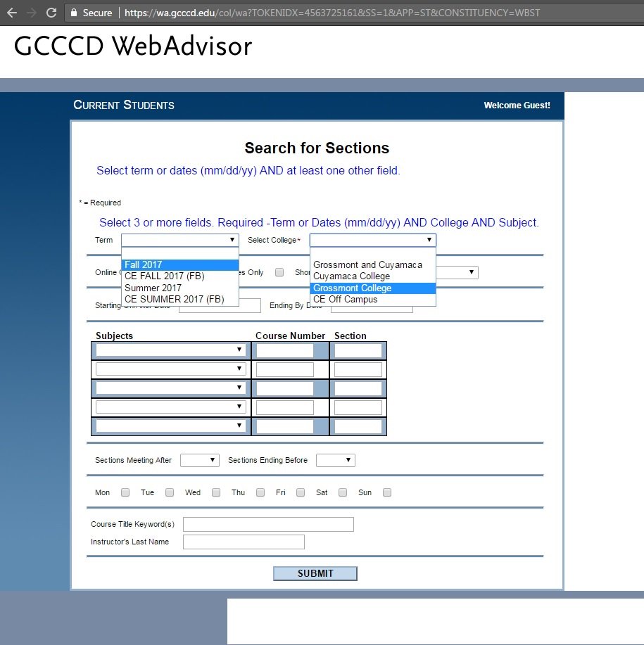Screen dimensions: 644x645
Task: Select Cuyamaca College option
Action: pyautogui.click(x=373, y=276)
